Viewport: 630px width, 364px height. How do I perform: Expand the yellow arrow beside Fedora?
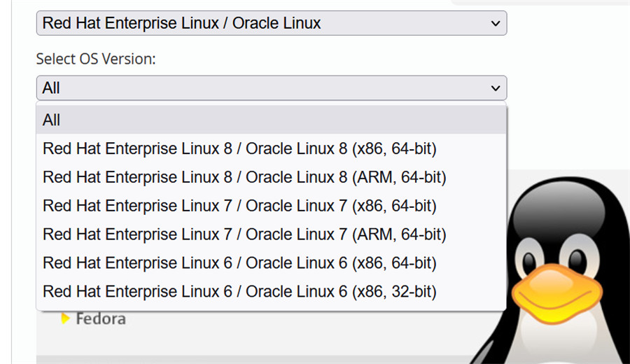tap(65, 319)
